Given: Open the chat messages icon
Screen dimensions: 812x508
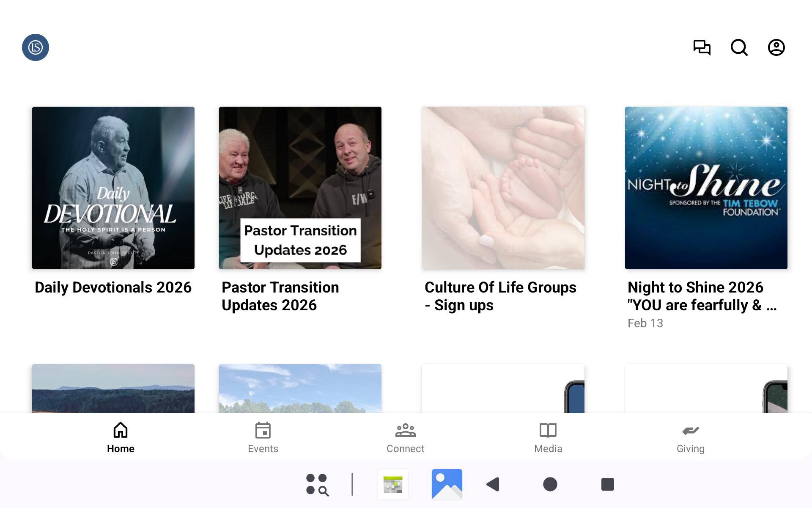Looking at the screenshot, I should (702, 47).
